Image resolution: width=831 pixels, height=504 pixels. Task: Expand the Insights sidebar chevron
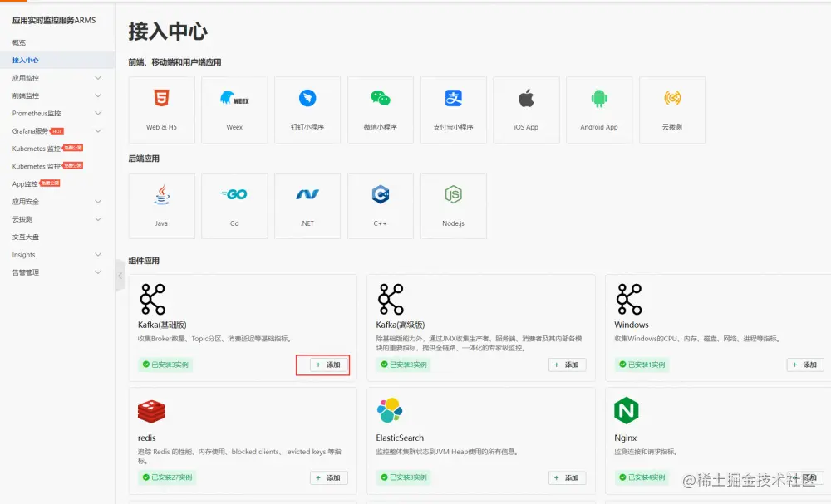coord(98,255)
